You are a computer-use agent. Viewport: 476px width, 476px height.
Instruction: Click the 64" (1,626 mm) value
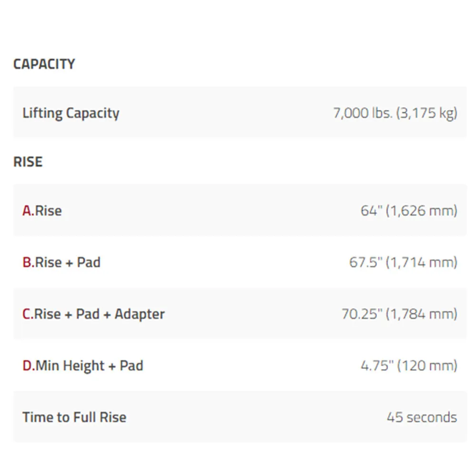(409, 211)
